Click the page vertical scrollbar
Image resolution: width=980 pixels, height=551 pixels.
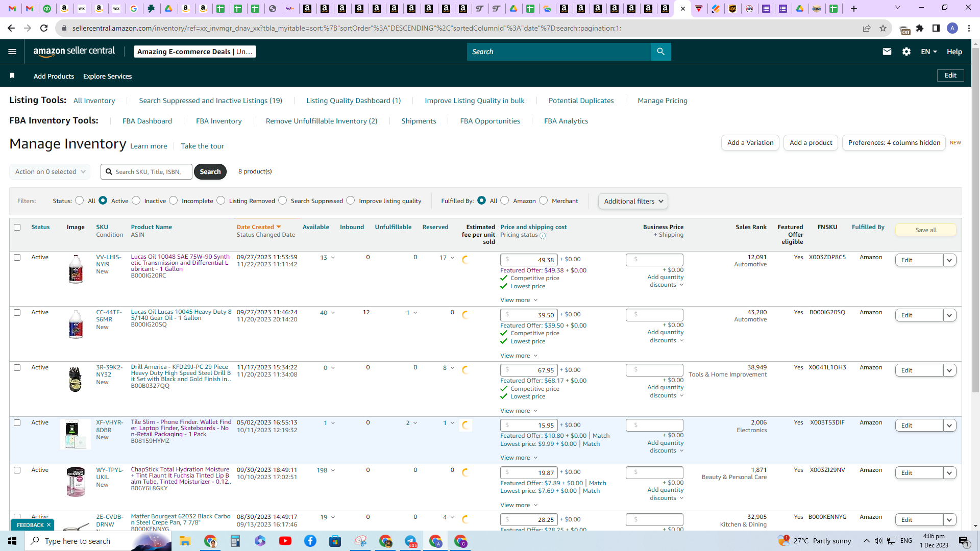point(975,219)
